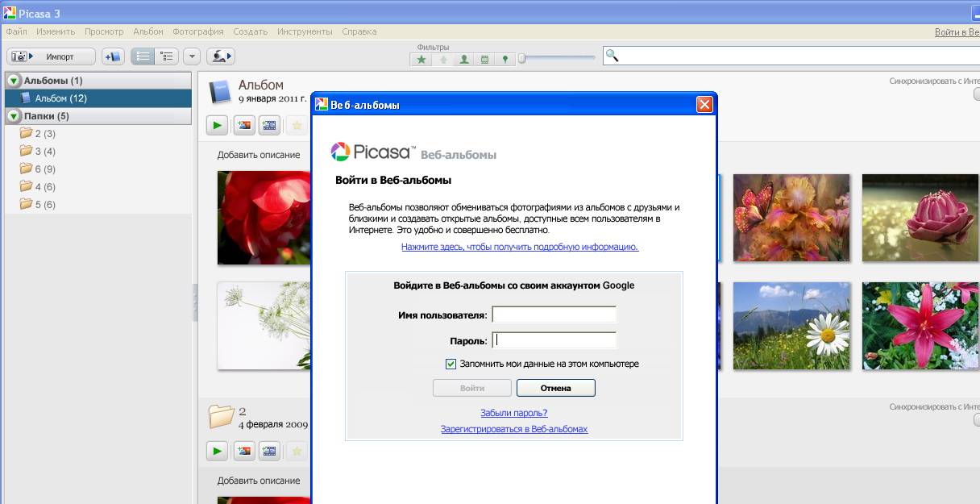The image size is (980, 504).
Task: Click the Имя пользователя input field
Action: (554, 314)
